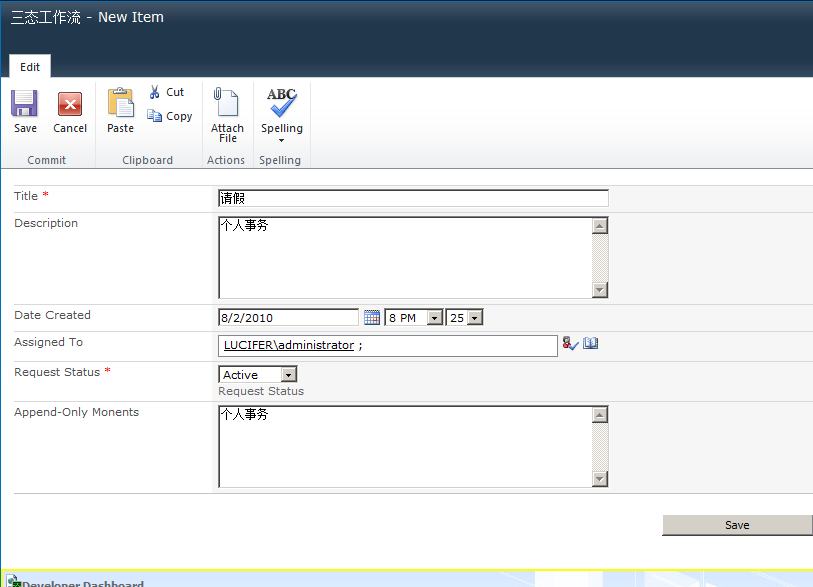This screenshot has width=813, height=587.
Task: Click the Copy icon in Clipboard group
Action: [155, 116]
